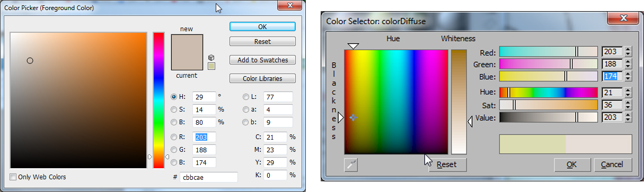
Task: Click the whiteness slider arrow marker
Action: tap(470, 122)
